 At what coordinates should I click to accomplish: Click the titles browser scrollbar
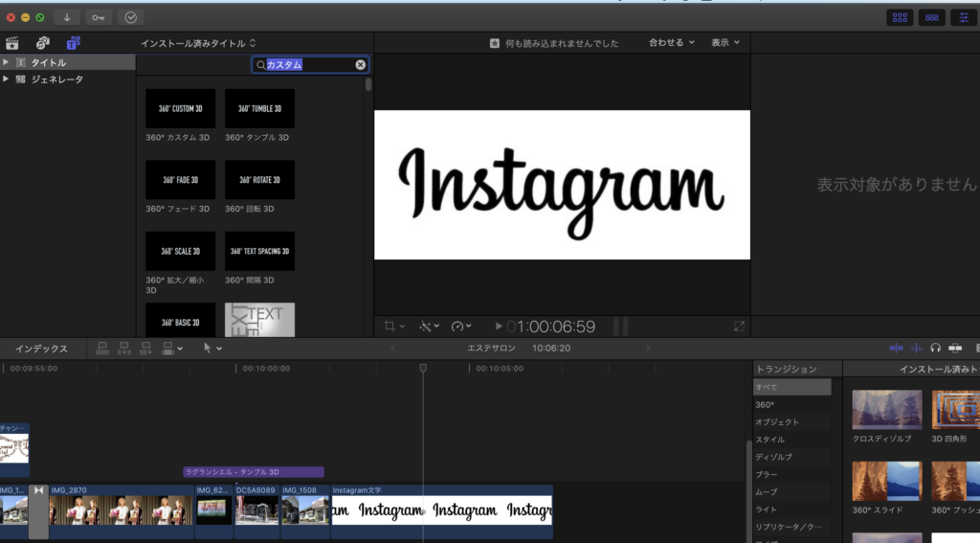pyautogui.click(x=368, y=84)
